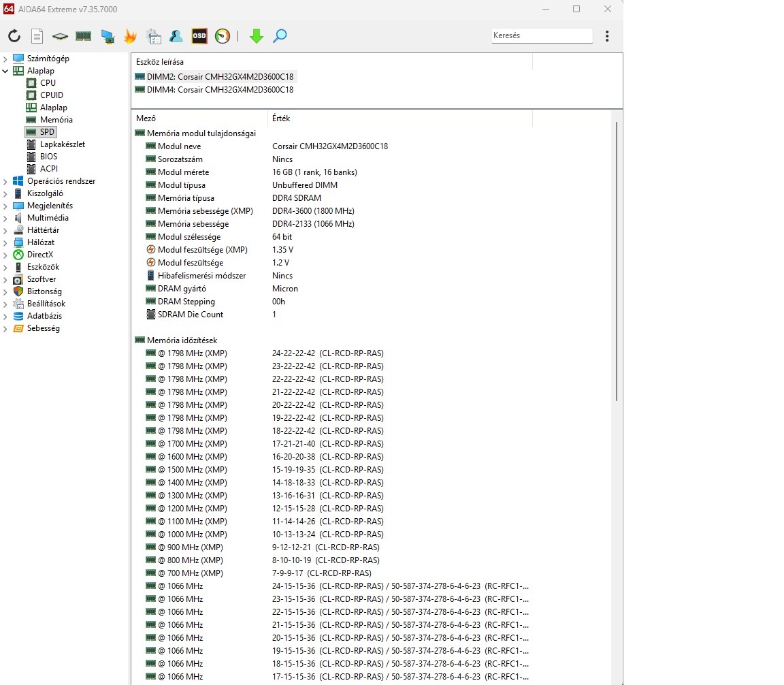Select the Beállítások category
Image resolution: width=784 pixels, height=685 pixels.
[x=46, y=304]
